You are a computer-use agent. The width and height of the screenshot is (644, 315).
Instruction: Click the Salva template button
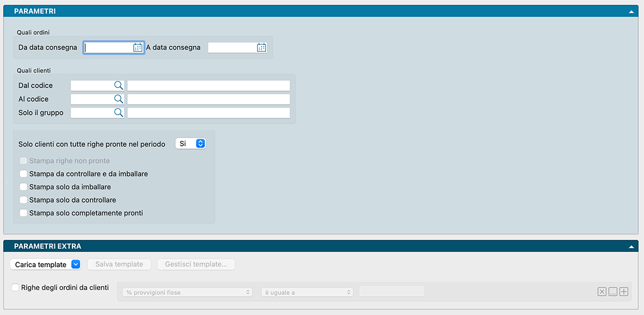click(119, 264)
